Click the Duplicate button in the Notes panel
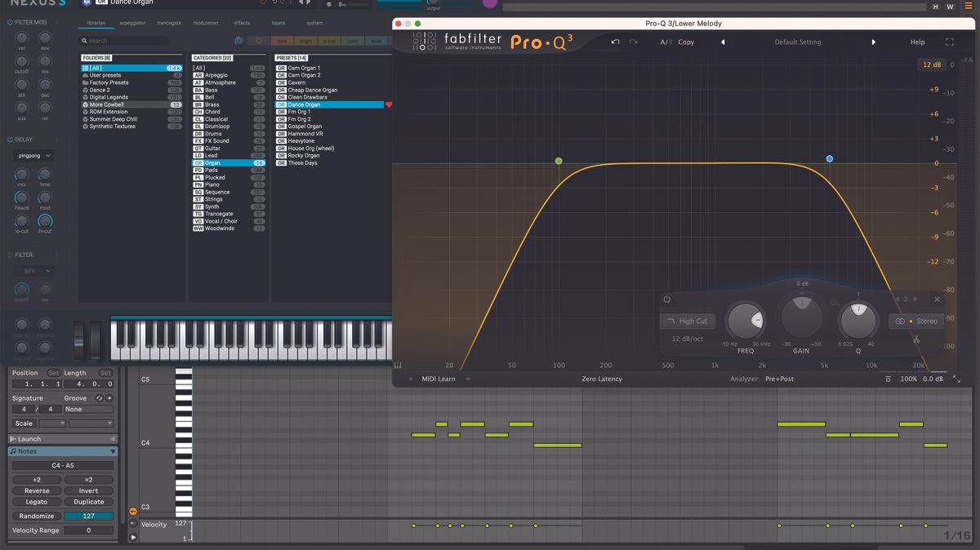Image resolution: width=980 pixels, height=550 pixels. tap(89, 501)
